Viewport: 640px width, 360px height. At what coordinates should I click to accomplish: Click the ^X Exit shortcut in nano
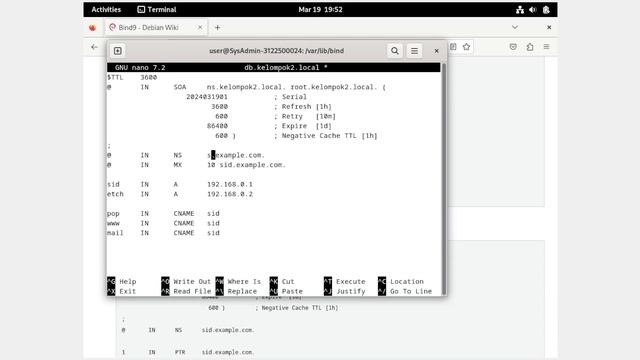click(122, 291)
